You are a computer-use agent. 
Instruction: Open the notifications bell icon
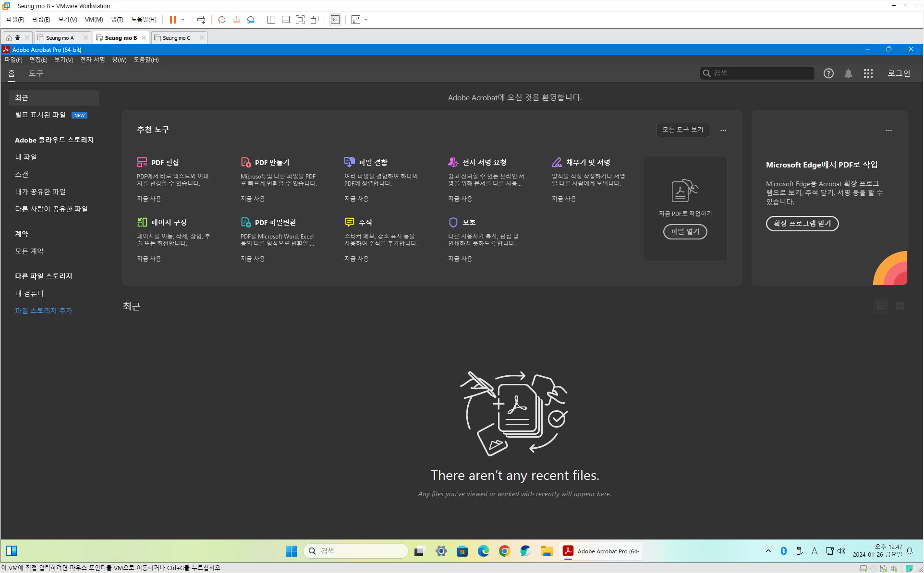click(848, 73)
